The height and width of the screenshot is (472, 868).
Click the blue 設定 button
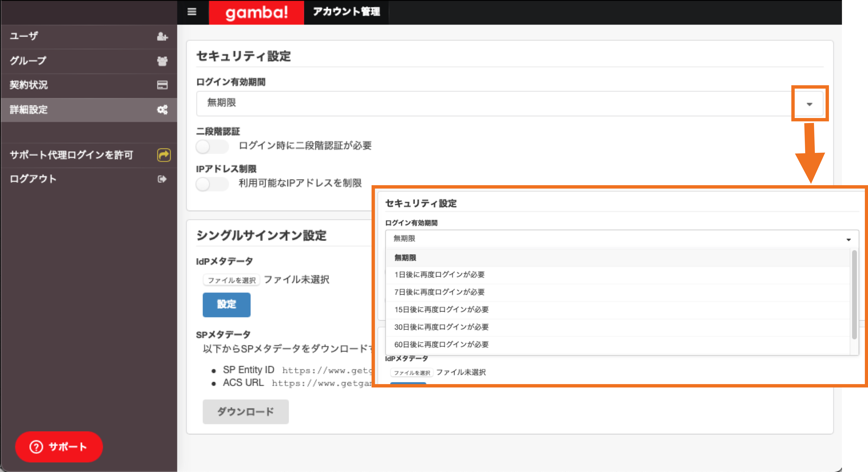coord(226,305)
